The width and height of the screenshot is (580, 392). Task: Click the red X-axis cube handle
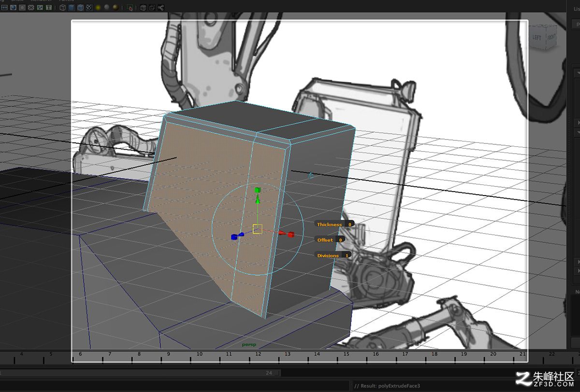(x=291, y=235)
